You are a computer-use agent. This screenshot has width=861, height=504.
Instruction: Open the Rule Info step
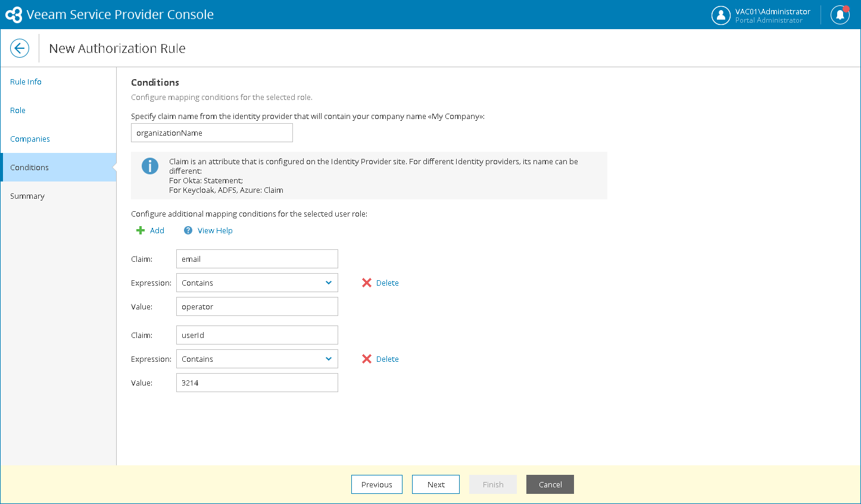26,82
